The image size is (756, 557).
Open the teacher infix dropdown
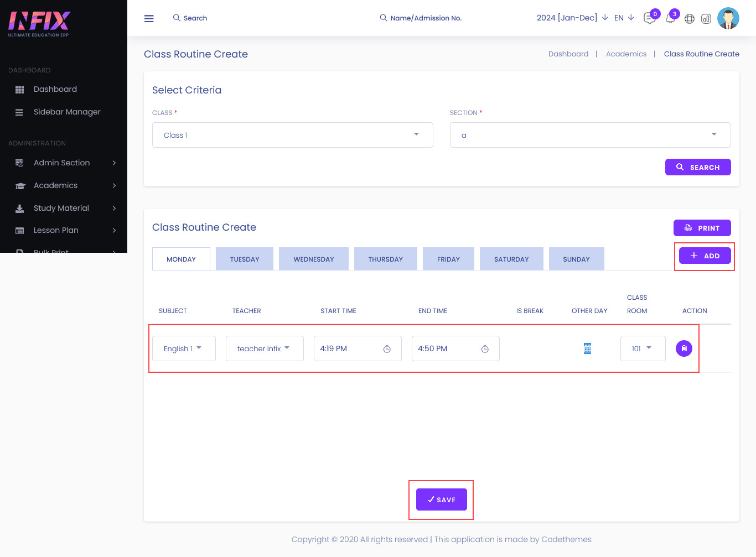coord(265,348)
